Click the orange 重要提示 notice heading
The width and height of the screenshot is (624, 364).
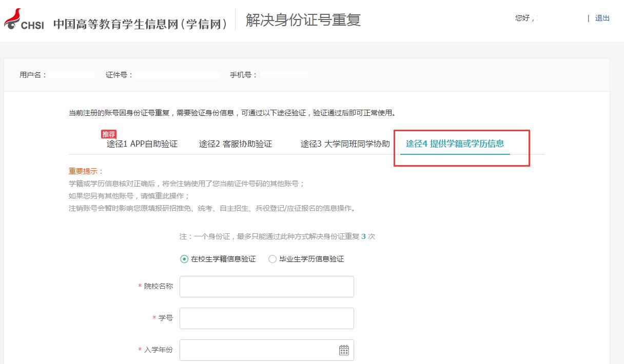86,171
